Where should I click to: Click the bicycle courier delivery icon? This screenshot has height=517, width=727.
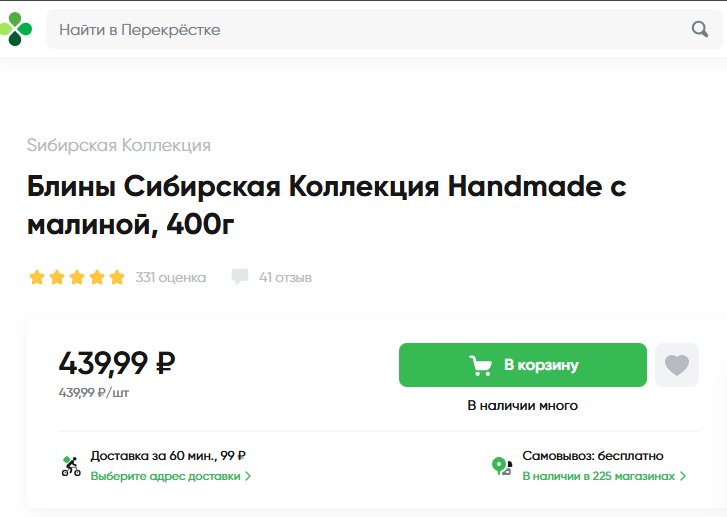tap(71, 466)
